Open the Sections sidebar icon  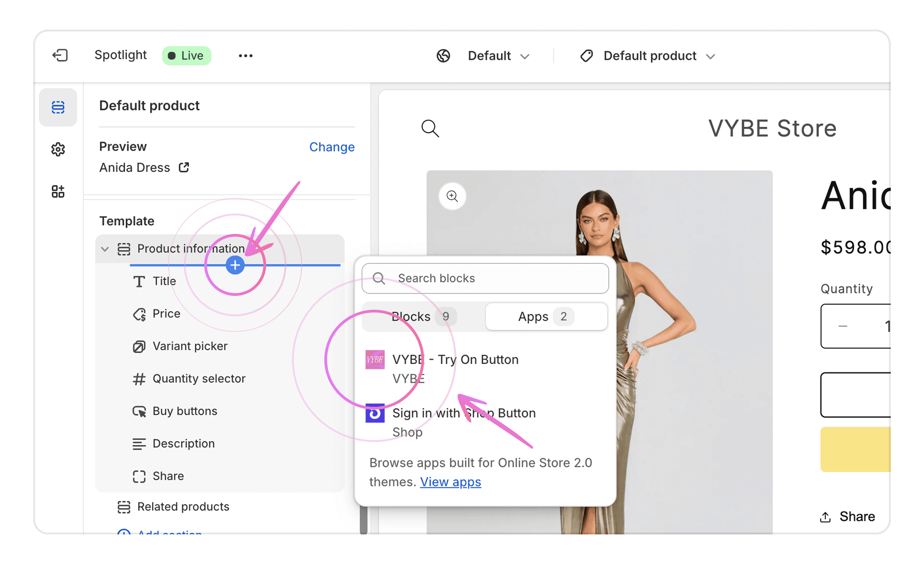coord(58,107)
